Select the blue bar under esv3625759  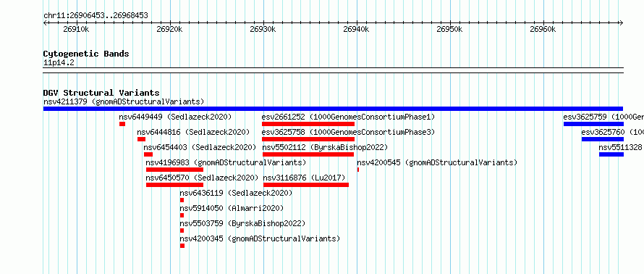click(593, 124)
